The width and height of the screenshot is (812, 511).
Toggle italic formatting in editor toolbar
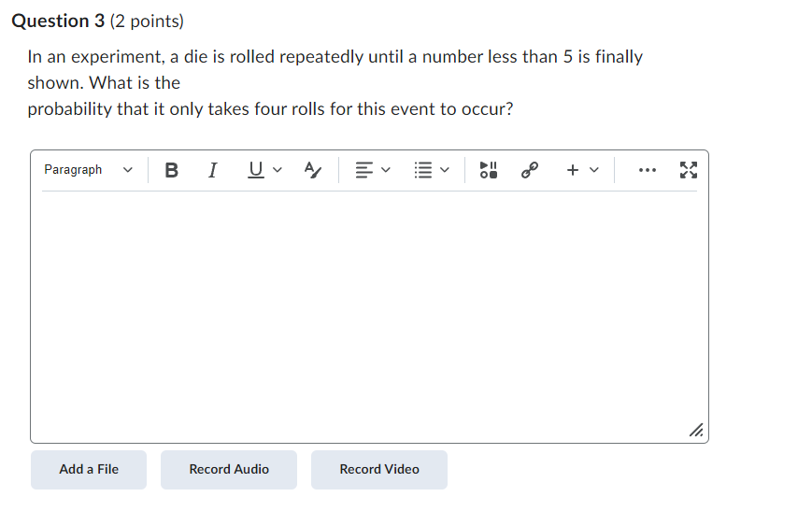(212, 170)
